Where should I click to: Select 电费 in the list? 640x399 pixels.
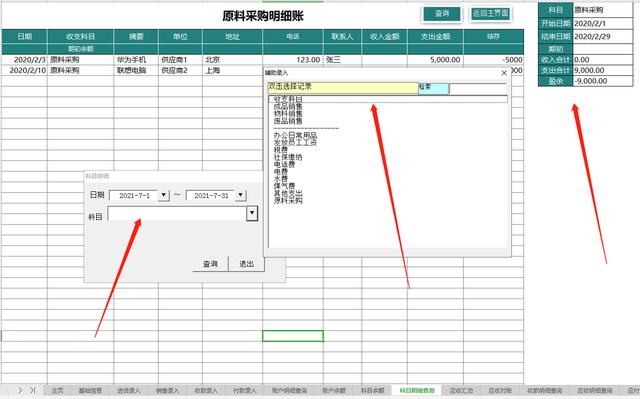[x=281, y=172]
